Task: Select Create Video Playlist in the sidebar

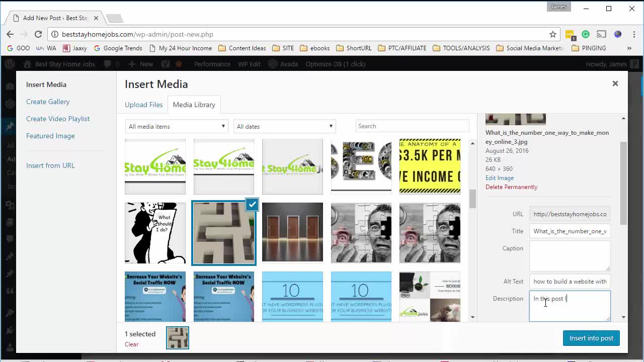Action: pos(58,119)
